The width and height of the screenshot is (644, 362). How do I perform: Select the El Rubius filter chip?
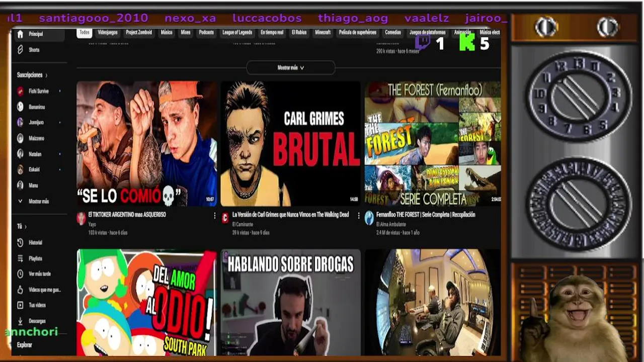tap(298, 32)
